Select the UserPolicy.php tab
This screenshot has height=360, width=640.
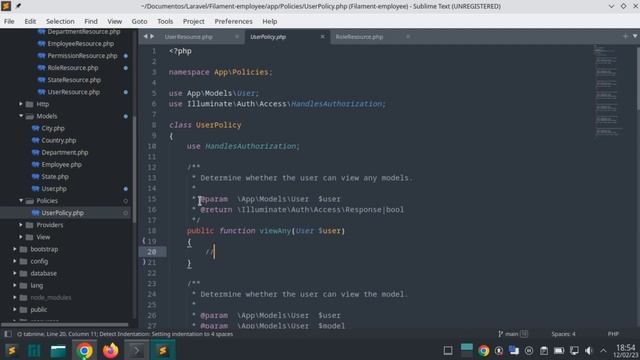pos(268,37)
